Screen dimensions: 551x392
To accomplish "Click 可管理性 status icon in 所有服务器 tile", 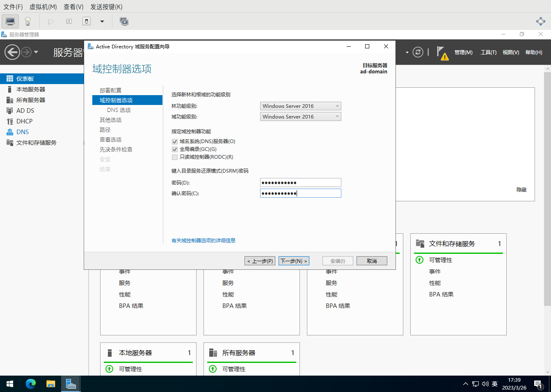I will (213, 369).
